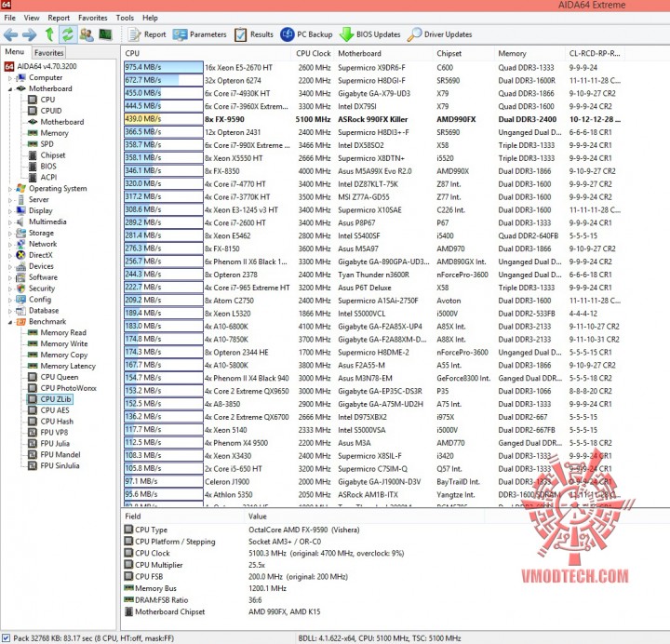This screenshot has width=670, height=644.
Task: Select the Database tree item
Action: (x=37, y=311)
